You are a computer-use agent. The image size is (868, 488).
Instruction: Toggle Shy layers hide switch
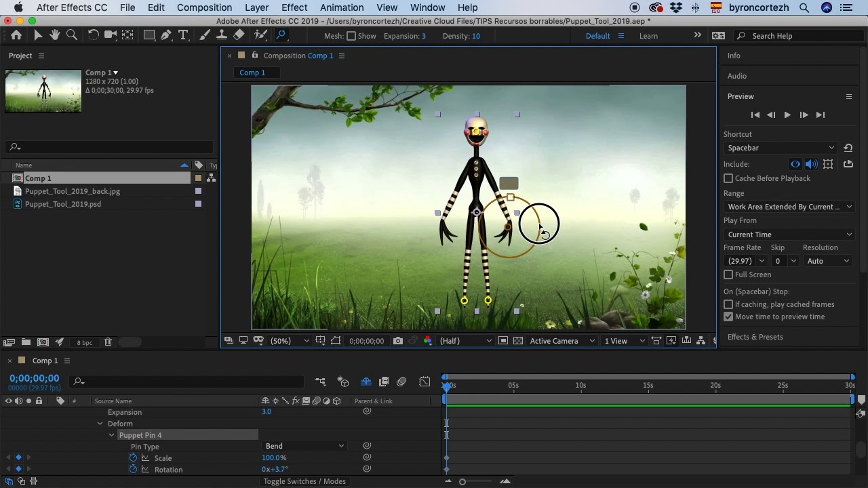coord(366,382)
